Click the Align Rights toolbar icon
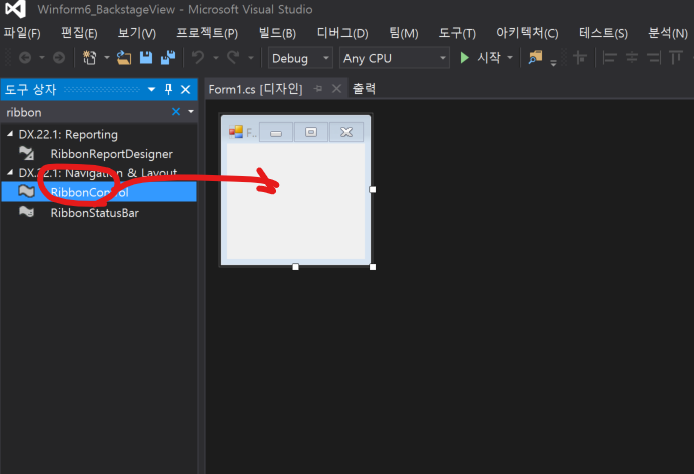This screenshot has width=694, height=474. (x=654, y=58)
